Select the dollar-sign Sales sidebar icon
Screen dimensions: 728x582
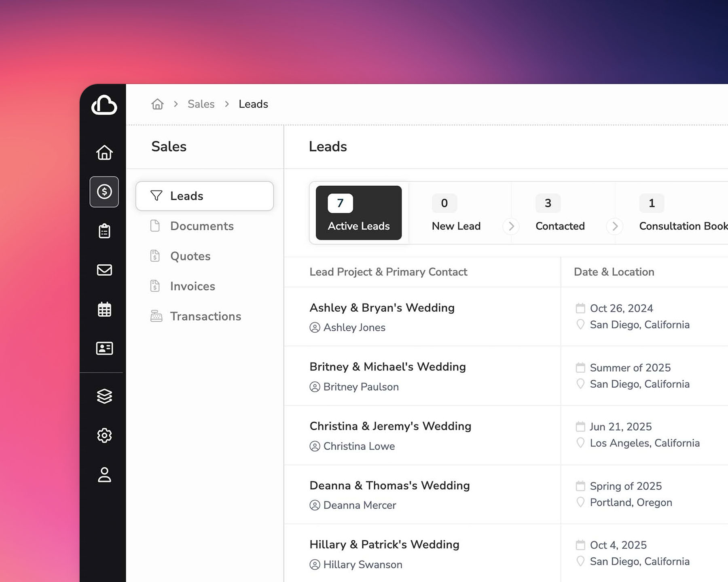[104, 192]
